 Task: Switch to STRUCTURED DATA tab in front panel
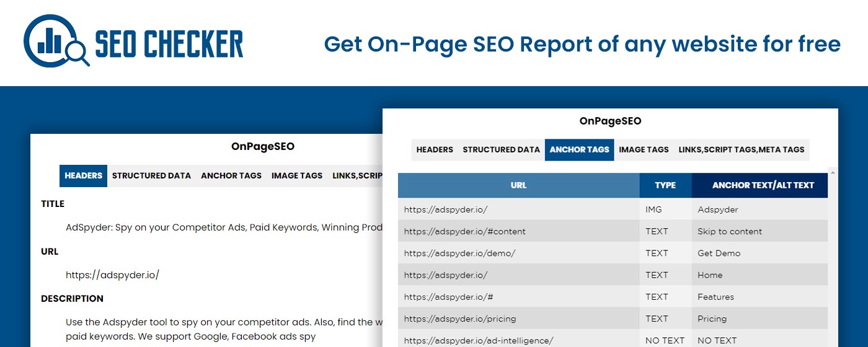(502, 149)
